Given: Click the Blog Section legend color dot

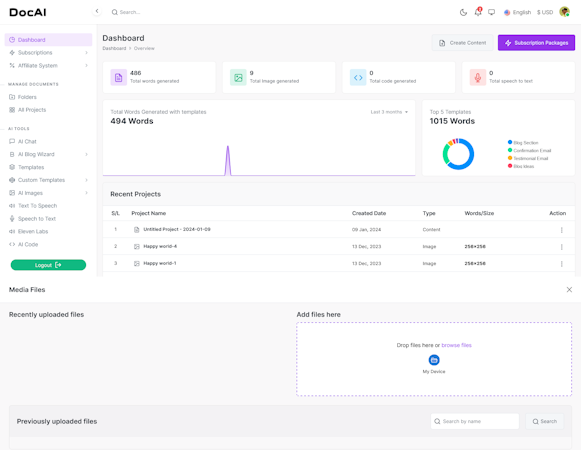Looking at the screenshot, I should [x=510, y=142].
